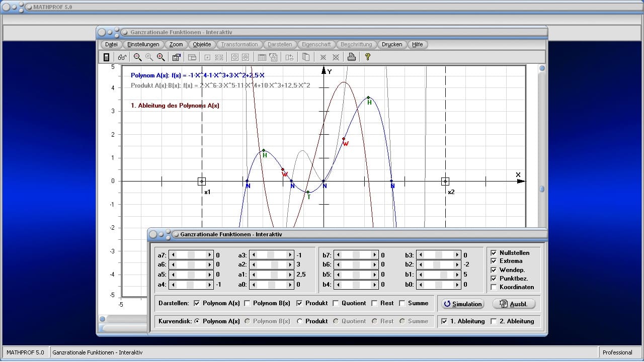Enable the Quotient display checkbox

[336, 303]
